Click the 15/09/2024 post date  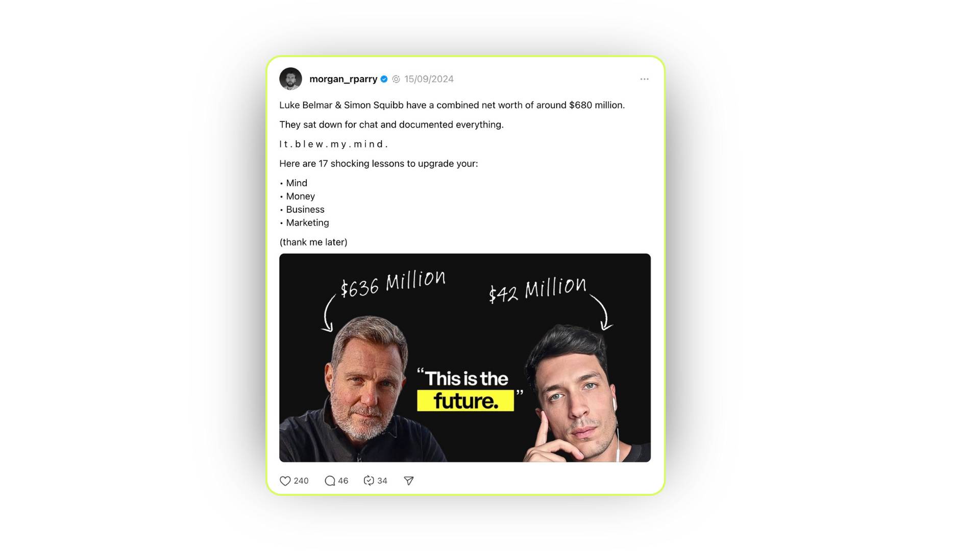(429, 79)
